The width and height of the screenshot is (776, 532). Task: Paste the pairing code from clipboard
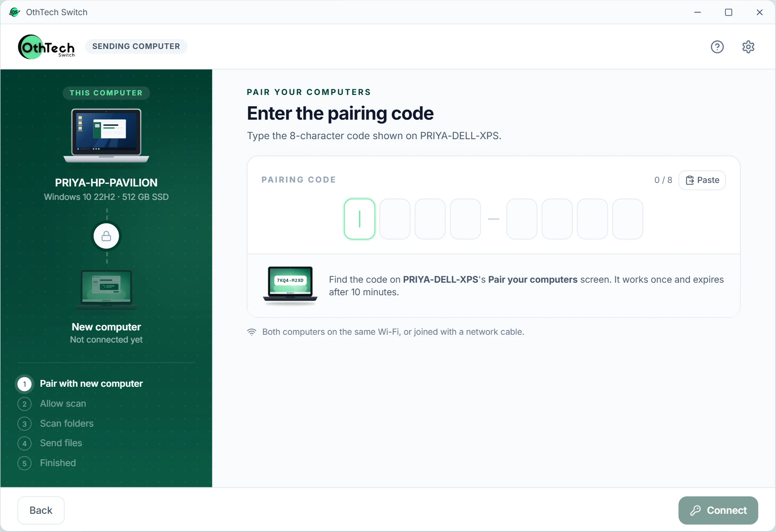[702, 180]
